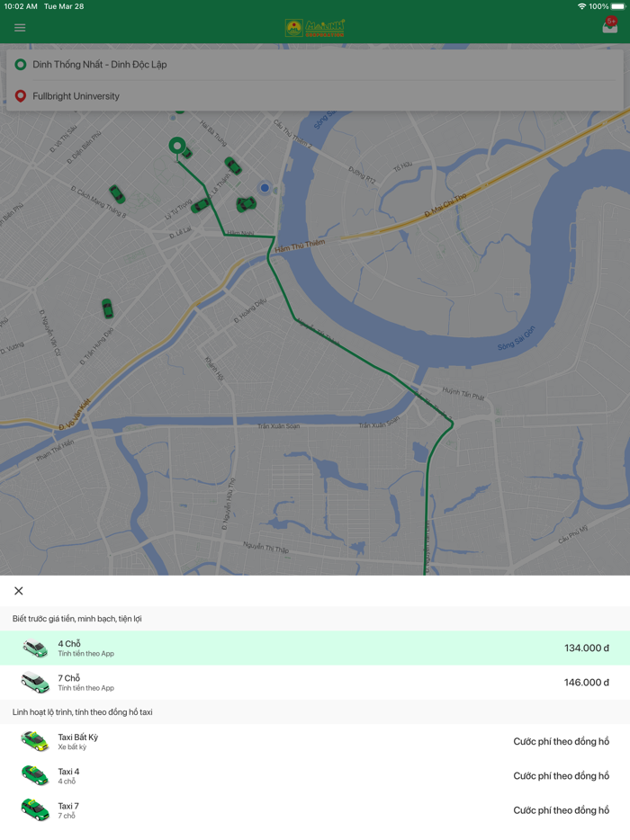Tap Cước phí theo đồng hồ for Taxi Bất Kỳ
This screenshot has width=630, height=840.
(x=562, y=741)
